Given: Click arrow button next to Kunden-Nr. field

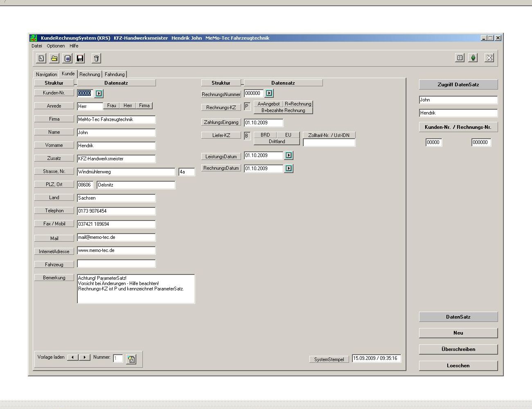Looking at the screenshot, I should click(99, 93).
